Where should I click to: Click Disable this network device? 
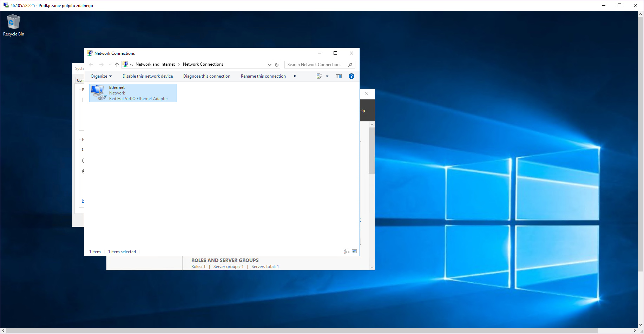[147, 76]
